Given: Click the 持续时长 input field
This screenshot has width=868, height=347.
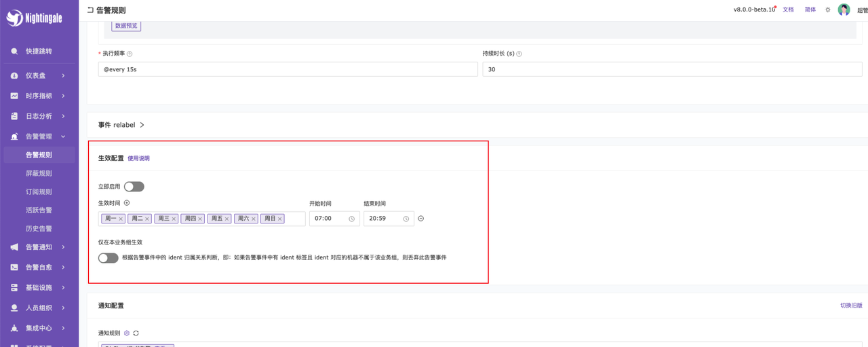Looking at the screenshot, I should [671, 69].
